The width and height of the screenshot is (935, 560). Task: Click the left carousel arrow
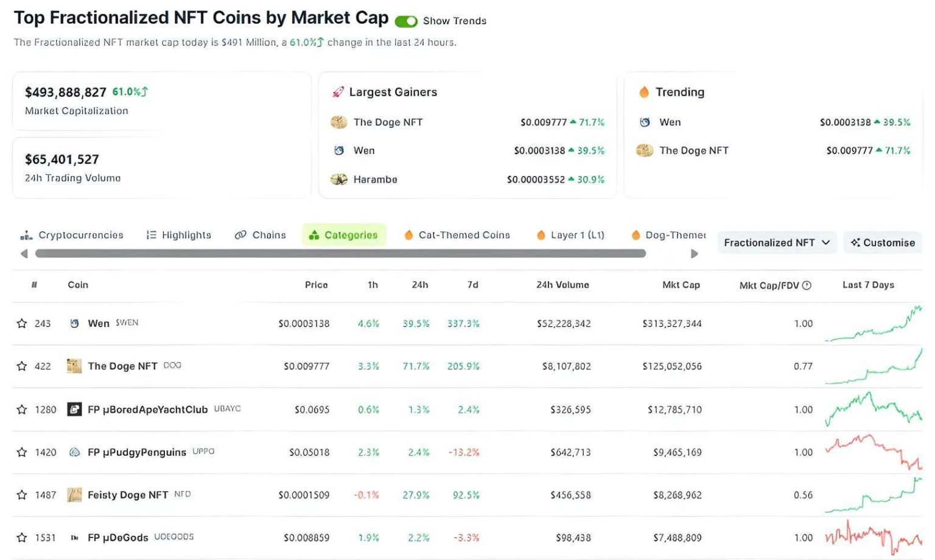(x=24, y=253)
